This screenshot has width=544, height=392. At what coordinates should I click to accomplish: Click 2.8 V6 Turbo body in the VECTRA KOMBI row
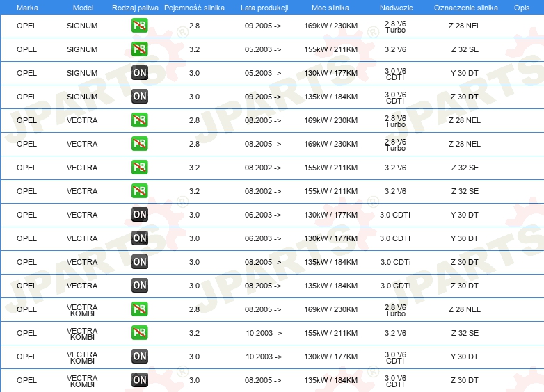point(396,310)
